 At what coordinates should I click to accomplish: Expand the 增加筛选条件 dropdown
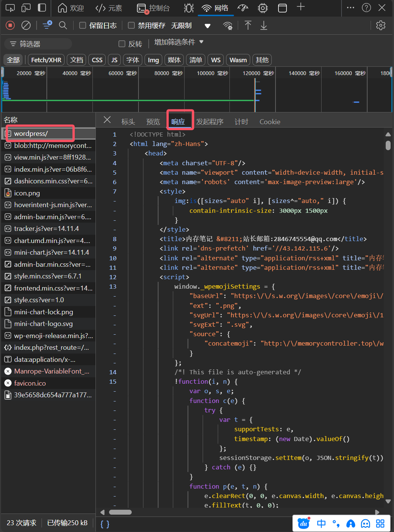pyautogui.click(x=179, y=42)
